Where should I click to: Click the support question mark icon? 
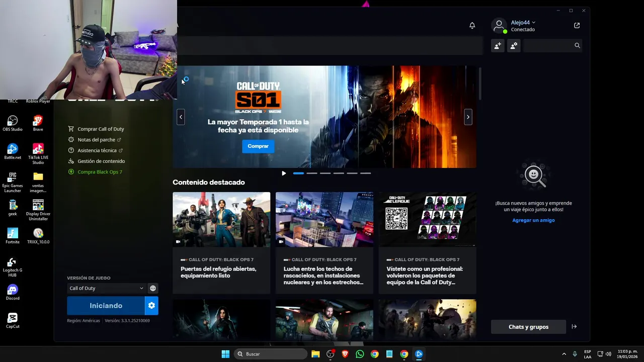[x=71, y=150]
